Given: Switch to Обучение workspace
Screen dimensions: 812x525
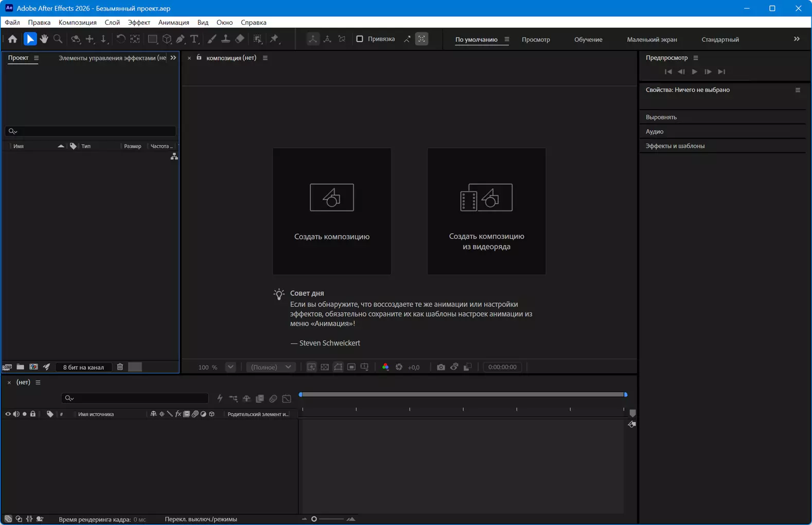Looking at the screenshot, I should tap(588, 40).
